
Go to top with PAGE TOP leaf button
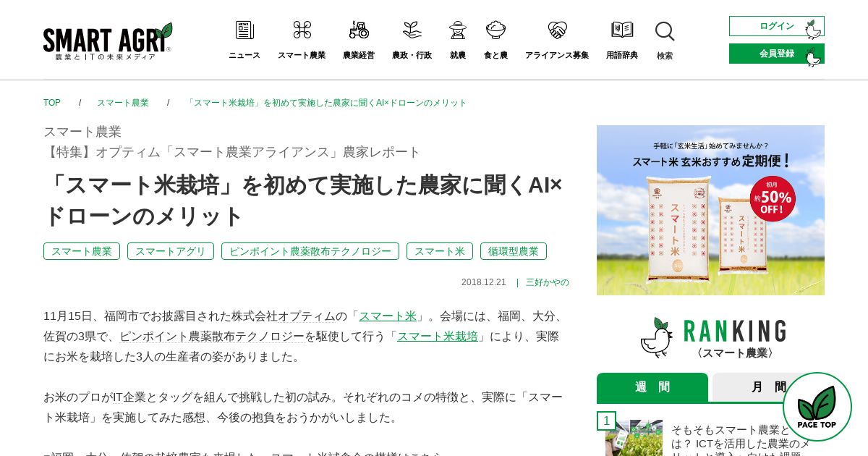pyautogui.click(x=817, y=407)
